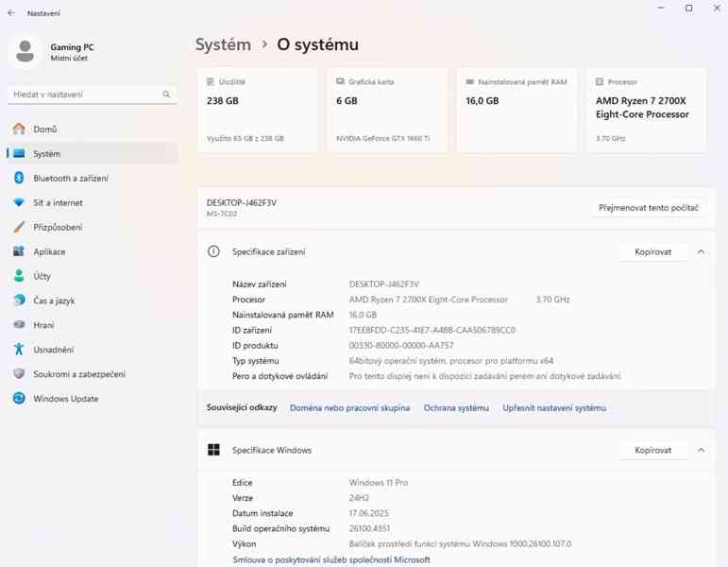The width and height of the screenshot is (728, 567).
Task: Click the Bluetooth icon in sidebar
Action: 19,178
